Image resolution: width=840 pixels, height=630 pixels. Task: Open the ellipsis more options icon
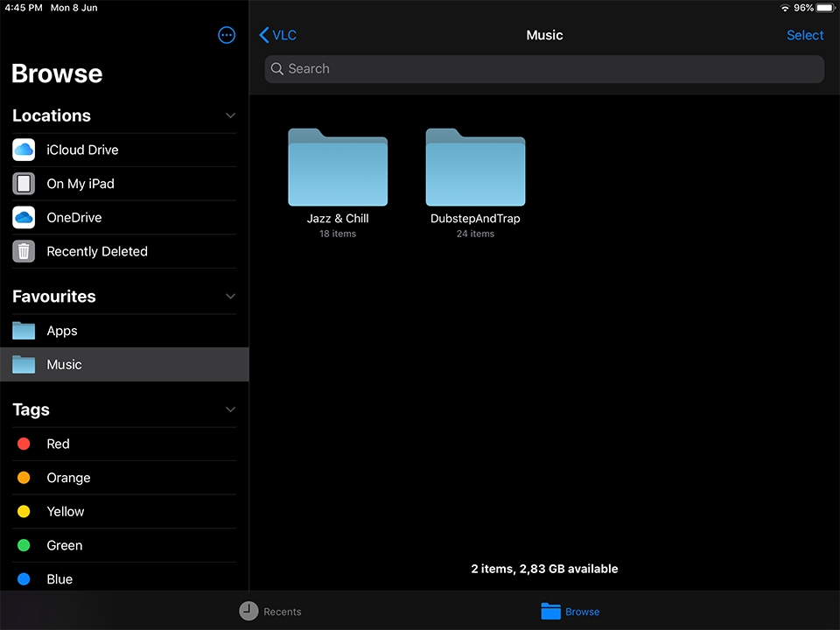pos(227,35)
